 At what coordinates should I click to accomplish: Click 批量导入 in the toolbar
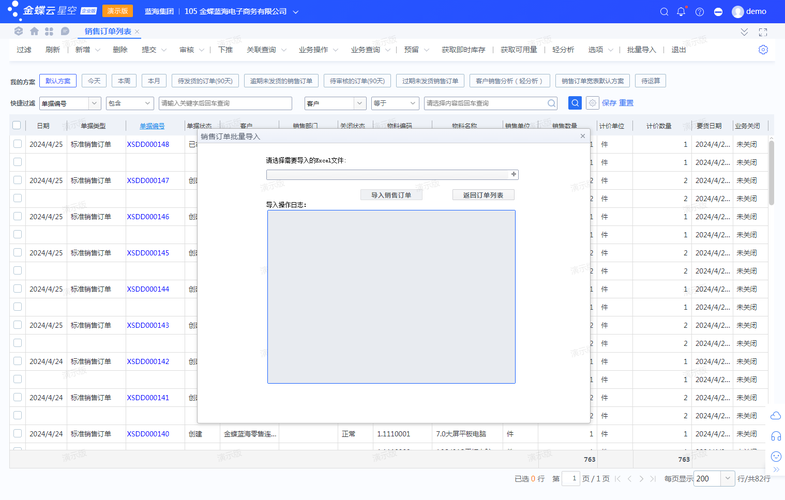tap(641, 50)
